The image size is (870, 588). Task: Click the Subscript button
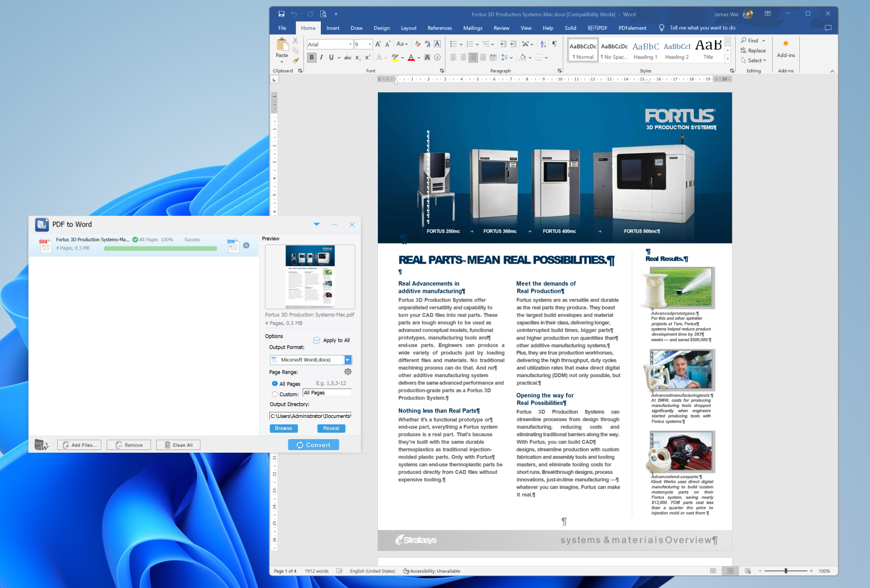(358, 57)
